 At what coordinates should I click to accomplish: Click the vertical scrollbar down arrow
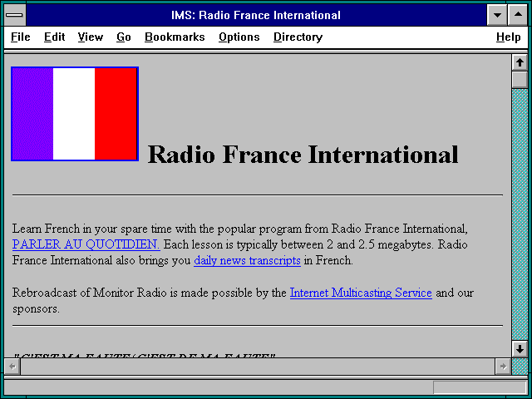point(520,349)
